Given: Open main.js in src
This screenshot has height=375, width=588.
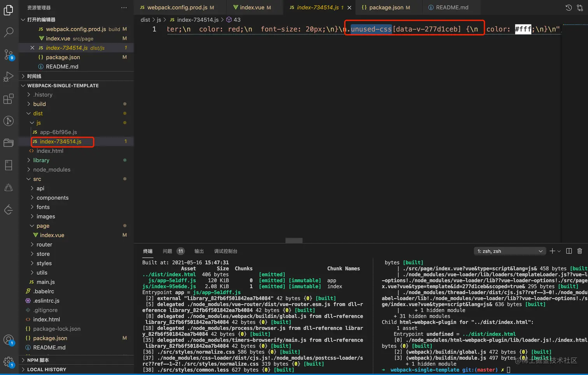Looking at the screenshot, I should point(77,282).
